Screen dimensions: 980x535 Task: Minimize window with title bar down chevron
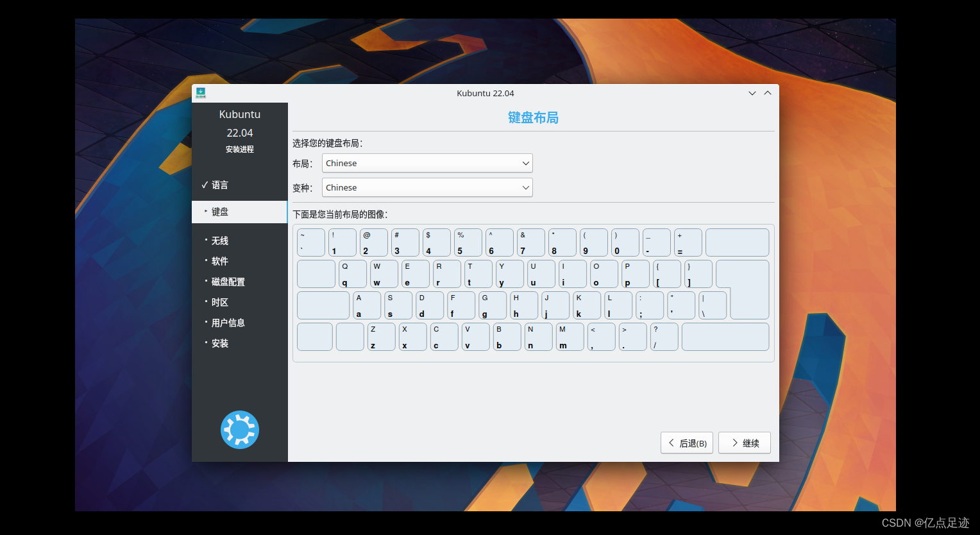[x=752, y=93]
